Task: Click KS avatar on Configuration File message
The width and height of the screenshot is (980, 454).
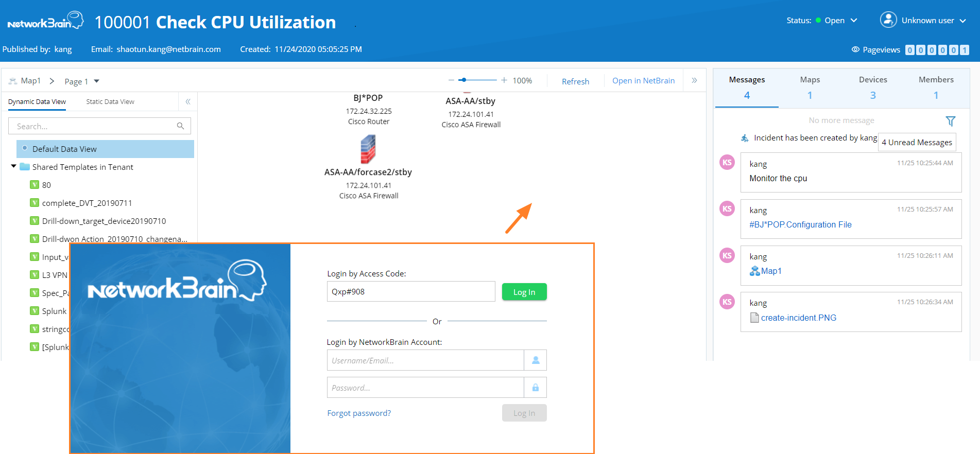Action: 727,209
